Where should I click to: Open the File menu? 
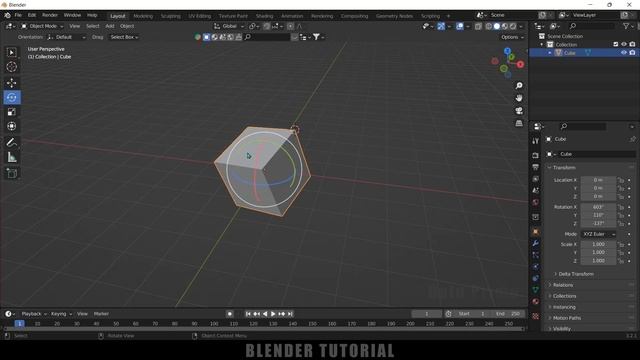click(x=18, y=15)
